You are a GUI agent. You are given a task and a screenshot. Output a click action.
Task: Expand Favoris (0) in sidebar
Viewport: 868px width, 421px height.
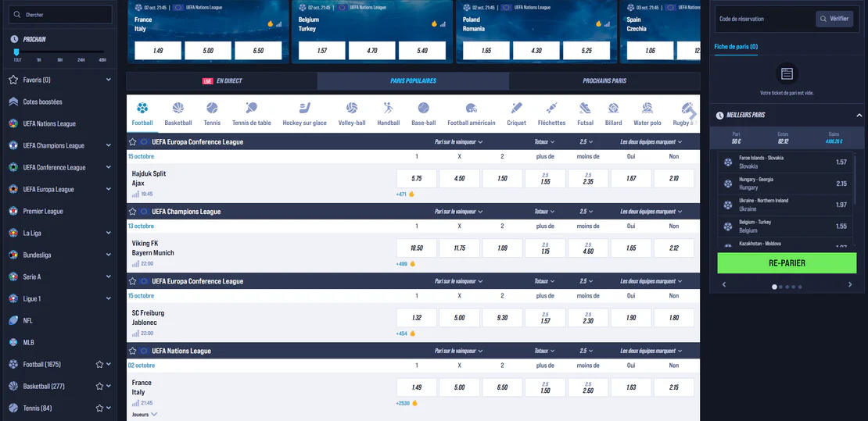coord(109,80)
